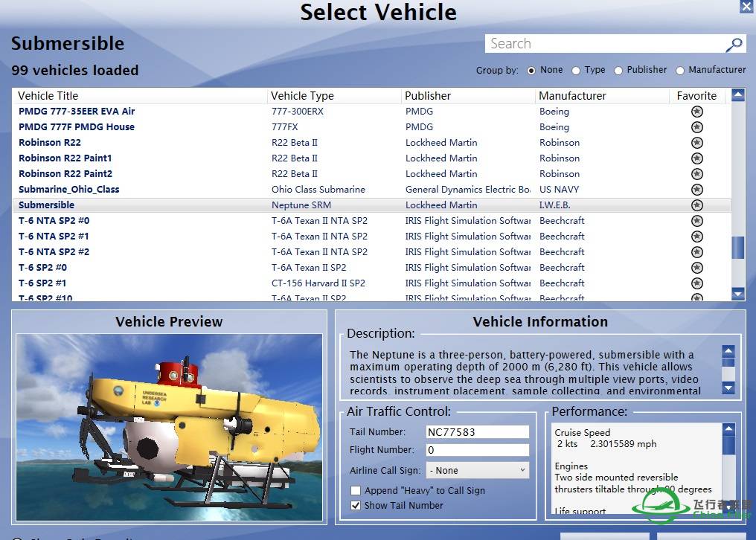Image resolution: width=756 pixels, height=540 pixels.
Task: Star the Submarine_Ohio_Class vehicle
Action: [696, 190]
